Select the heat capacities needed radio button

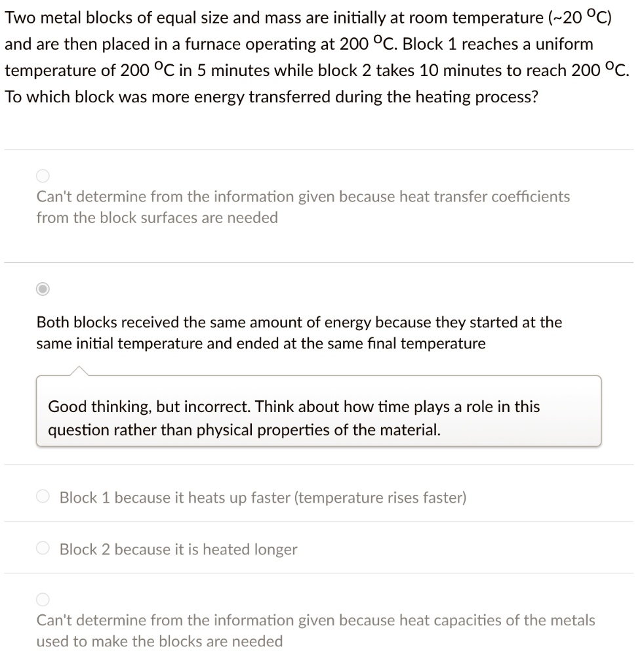click(x=43, y=598)
